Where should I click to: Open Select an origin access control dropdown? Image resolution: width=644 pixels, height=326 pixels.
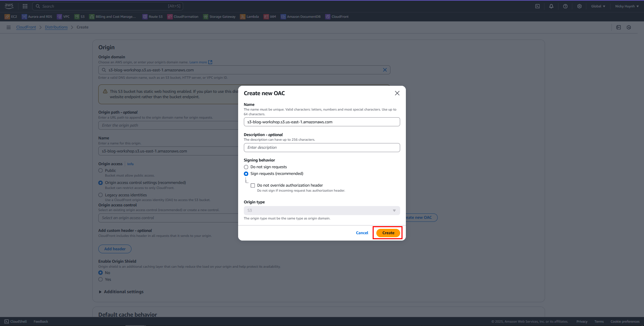pos(168,218)
